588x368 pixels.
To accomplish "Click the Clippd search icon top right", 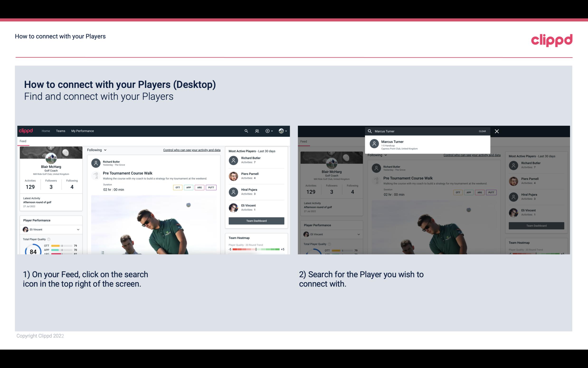I will pos(246,131).
